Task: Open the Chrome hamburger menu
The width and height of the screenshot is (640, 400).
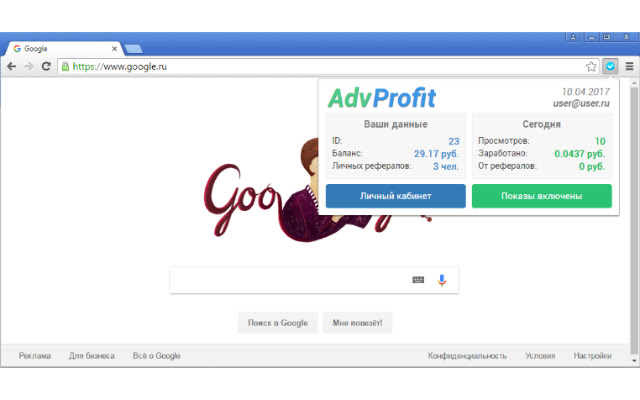Action: coord(629,66)
